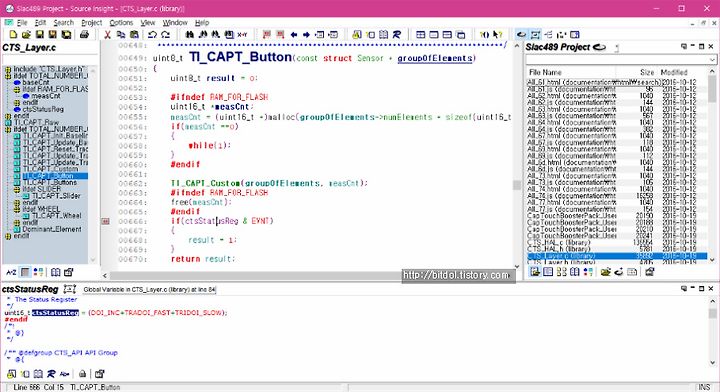Click the Abc icon in context window toolbar

[64, 374]
